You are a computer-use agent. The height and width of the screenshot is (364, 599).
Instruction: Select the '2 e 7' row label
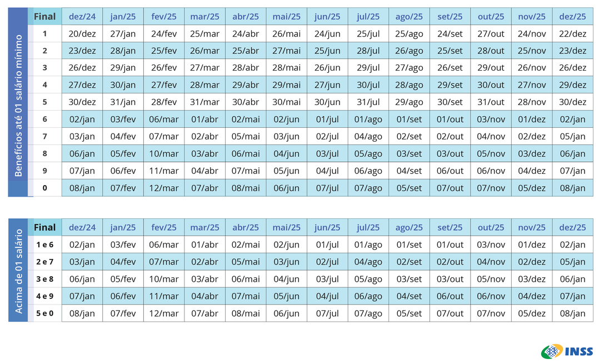pos(44,262)
